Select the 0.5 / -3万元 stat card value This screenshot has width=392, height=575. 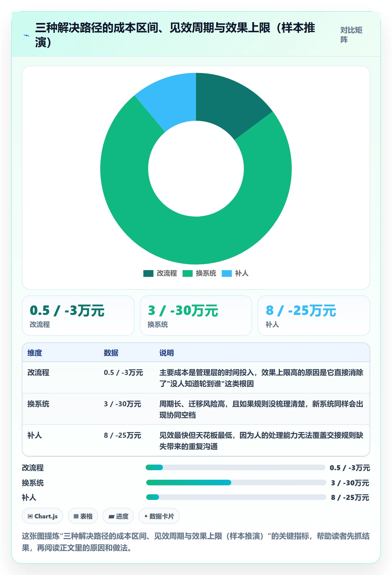click(67, 310)
